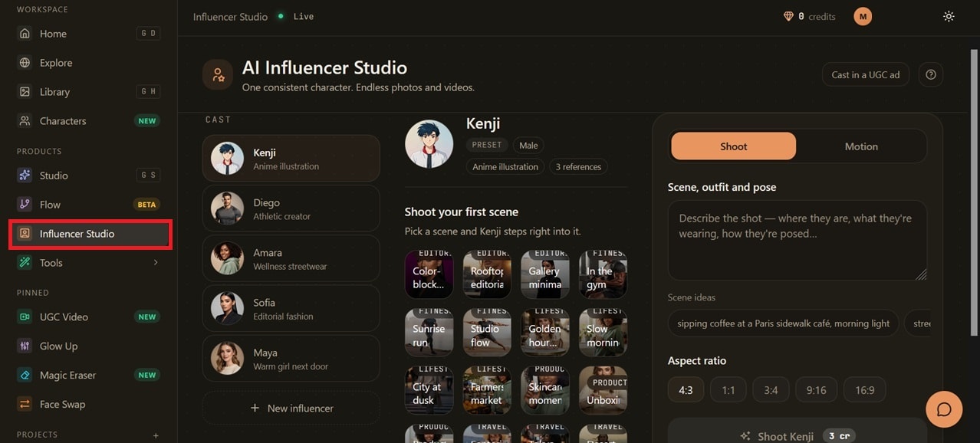Open the chat support bubble
Viewport: 980px width, 443px height.
coord(944,409)
